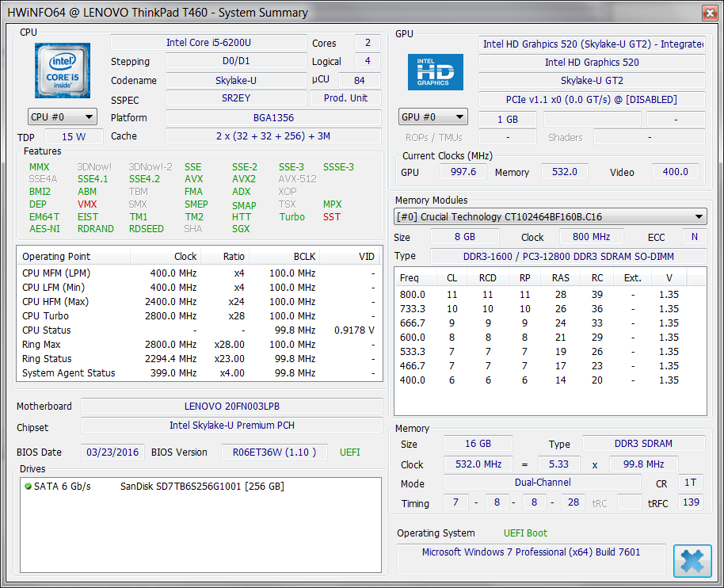The width and height of the screenshot is (724, 588).
Task: Select the 400.0 frequency timing row
Action: point(550,380)
